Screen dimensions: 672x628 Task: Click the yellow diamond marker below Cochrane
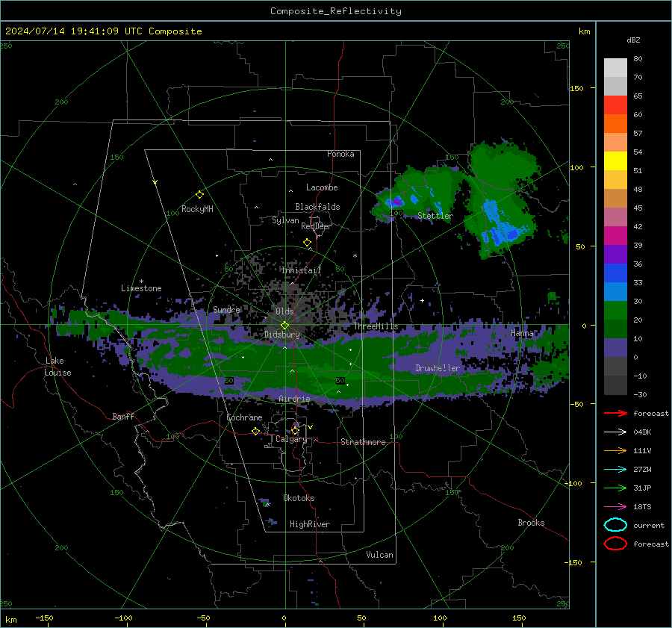pos(256,431)
